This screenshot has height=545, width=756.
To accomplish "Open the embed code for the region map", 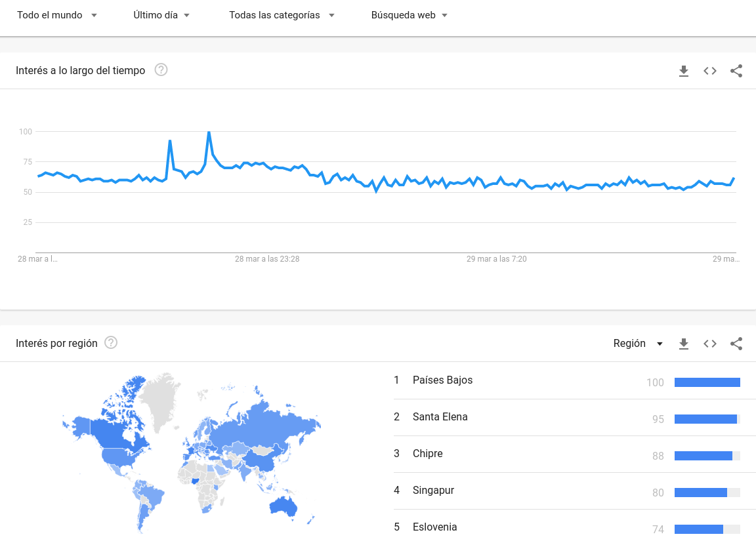I will 709,344.
